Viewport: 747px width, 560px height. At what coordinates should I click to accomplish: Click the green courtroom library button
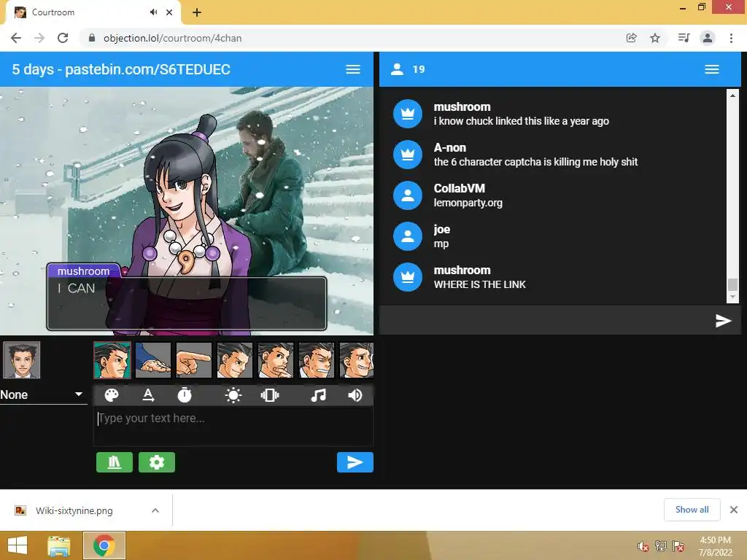115,462
